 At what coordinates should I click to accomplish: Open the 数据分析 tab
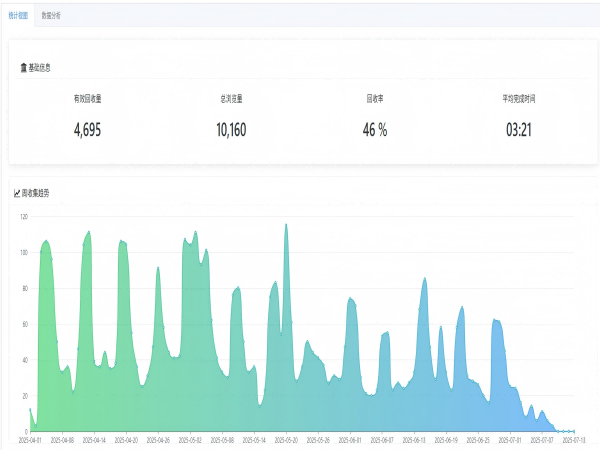pos(51,16)
